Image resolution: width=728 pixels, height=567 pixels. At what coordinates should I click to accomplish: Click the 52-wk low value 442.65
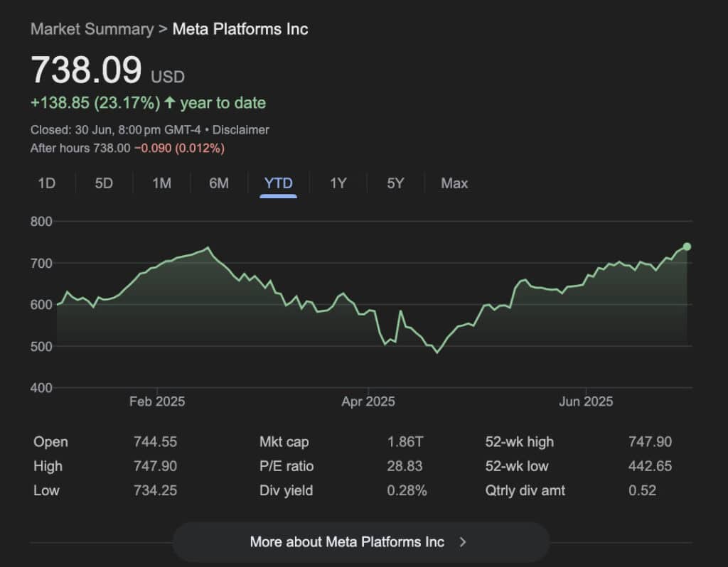pos(650,466)
